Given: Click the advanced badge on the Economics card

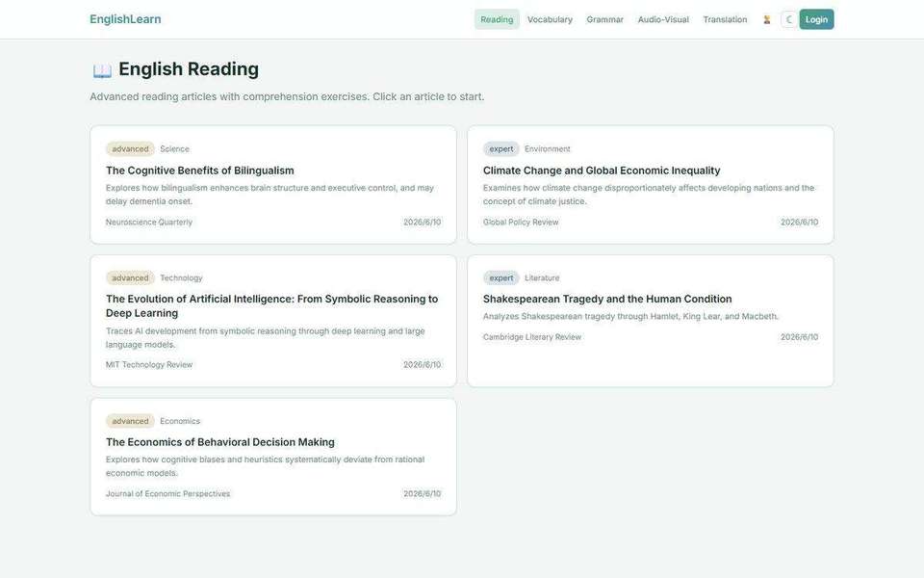Looking at the screenshot, I should [x=130, y=421].
